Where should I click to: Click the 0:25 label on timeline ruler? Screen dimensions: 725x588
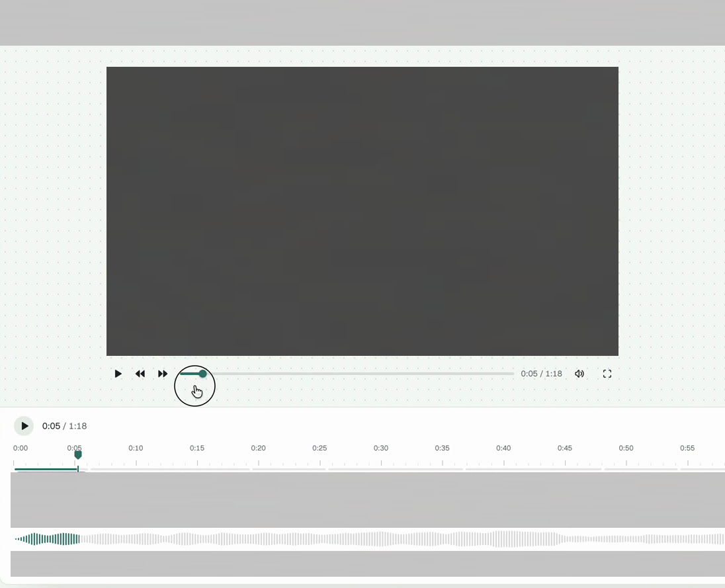[x=320, y=448]
